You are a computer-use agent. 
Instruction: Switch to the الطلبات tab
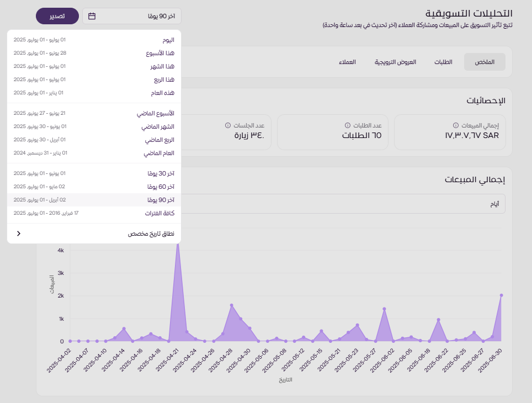click(444, 62)
